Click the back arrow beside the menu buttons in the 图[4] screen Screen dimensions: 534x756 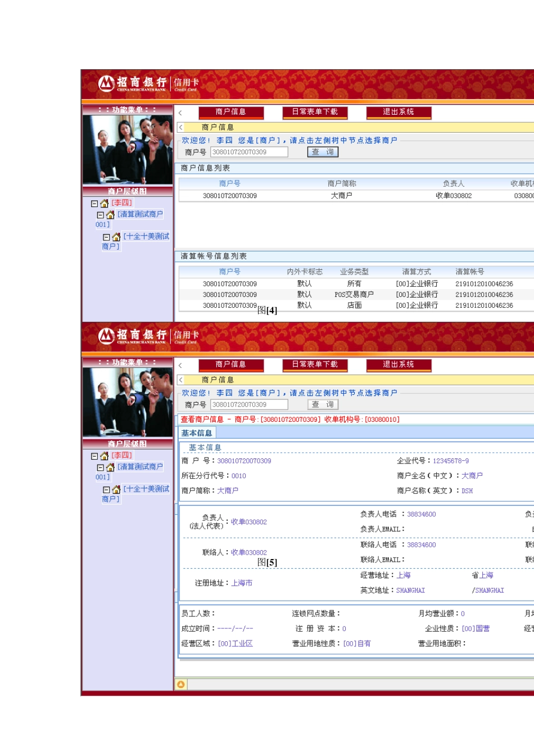[180, 112]
